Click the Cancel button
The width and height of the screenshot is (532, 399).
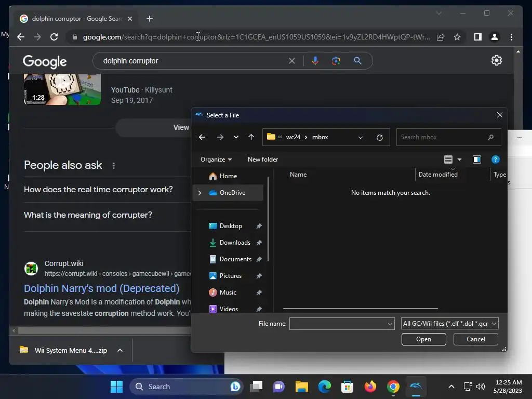(476, 339)
